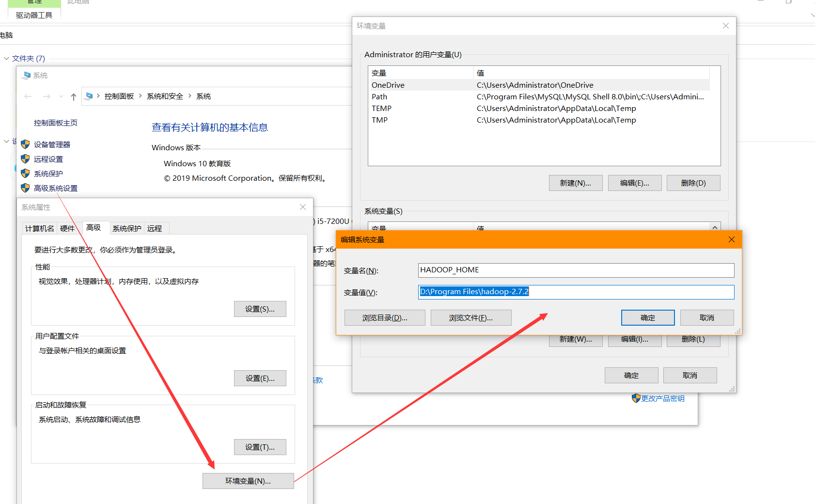This screenshot has height=504, width=815.
Task: Open 控制面板主页 link
Action: pyautogui.click(x=56, y=123)
